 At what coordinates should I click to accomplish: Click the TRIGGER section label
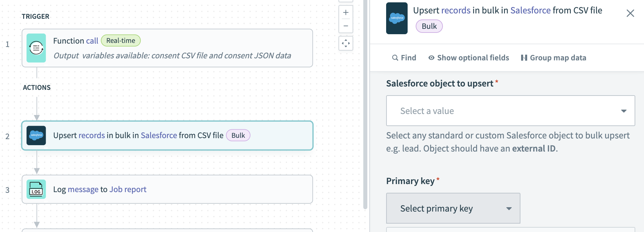point(36,16)
